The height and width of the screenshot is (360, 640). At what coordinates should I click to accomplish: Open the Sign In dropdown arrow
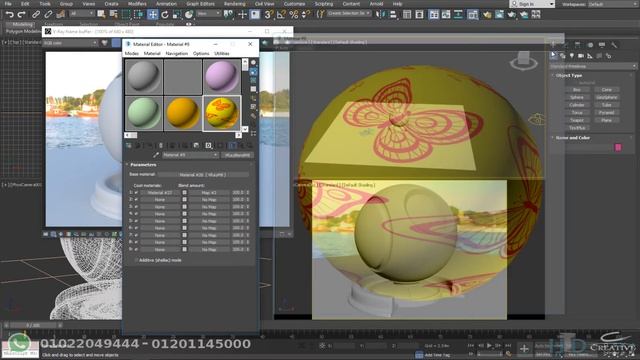point(551,4)
